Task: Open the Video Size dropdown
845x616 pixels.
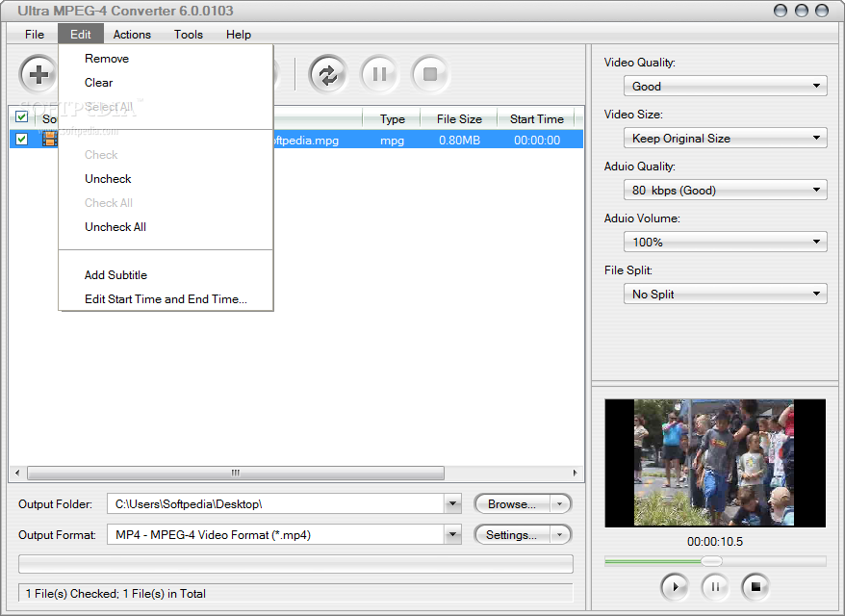Action: [x=725, y=138]
